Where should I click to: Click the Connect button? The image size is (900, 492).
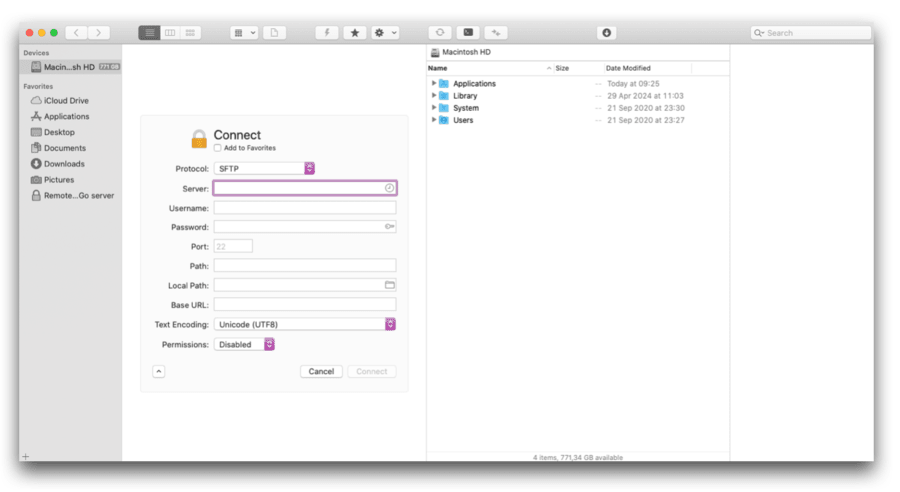[x=371, y=371]
